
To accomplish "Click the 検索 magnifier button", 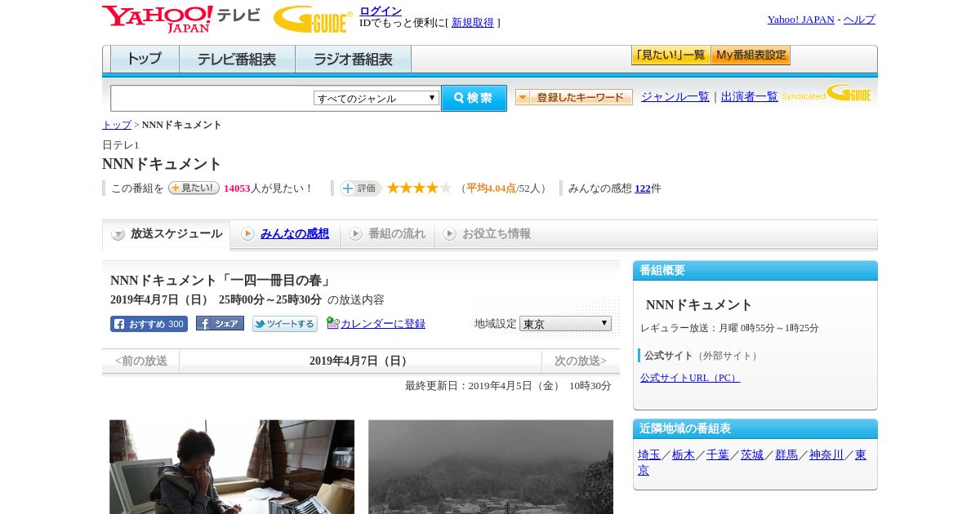I will (474, 98).
